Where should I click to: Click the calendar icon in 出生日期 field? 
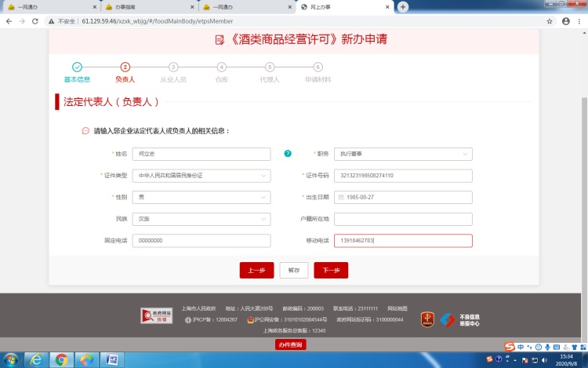point(343,198)
